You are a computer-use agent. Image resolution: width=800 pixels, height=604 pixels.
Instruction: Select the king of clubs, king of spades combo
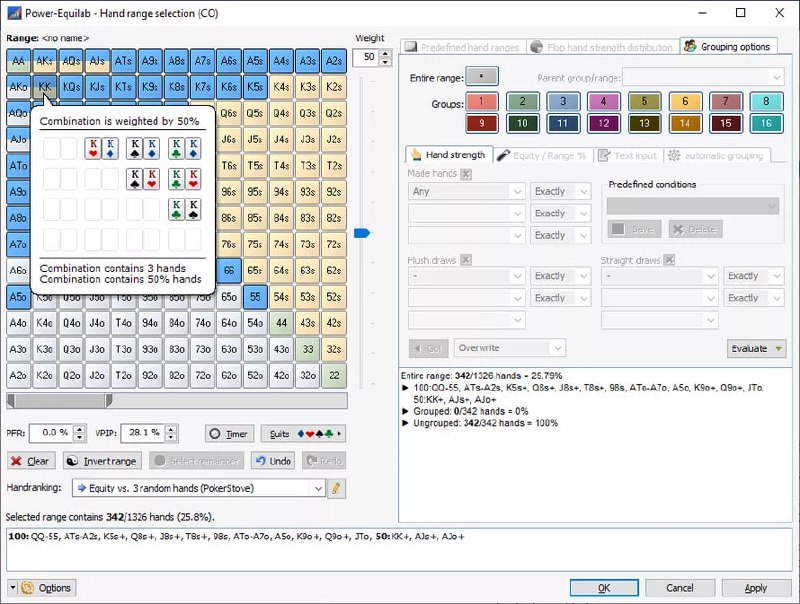coord(185,209)
